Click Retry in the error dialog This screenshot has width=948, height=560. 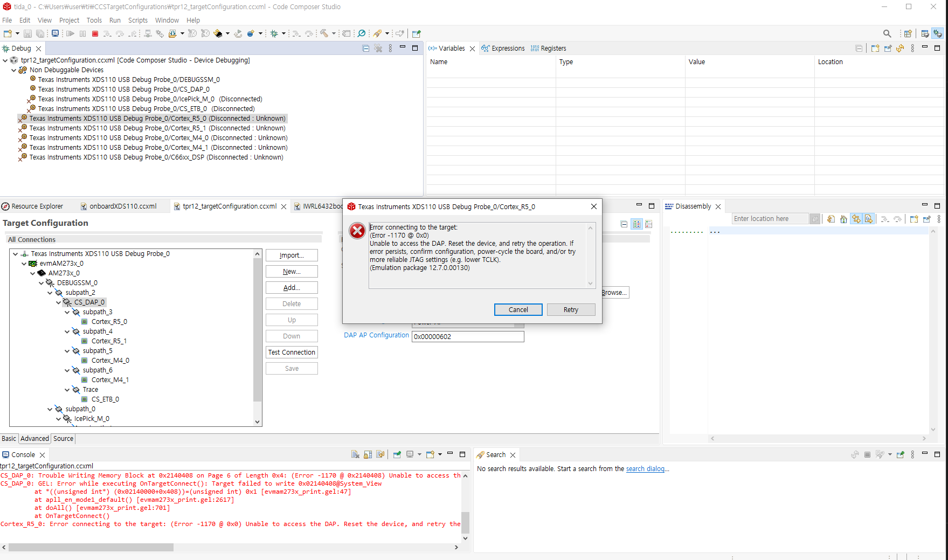pos(571,310)
